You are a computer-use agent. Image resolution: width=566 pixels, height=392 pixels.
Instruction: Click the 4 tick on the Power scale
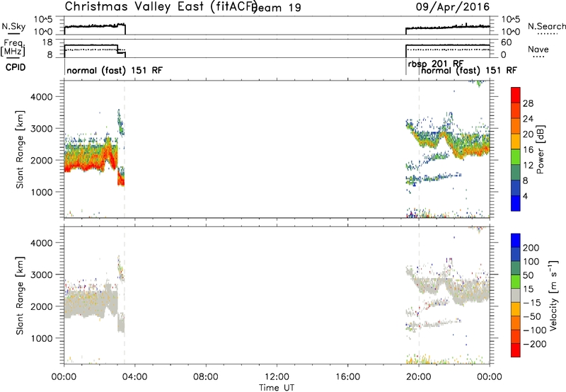525,196
